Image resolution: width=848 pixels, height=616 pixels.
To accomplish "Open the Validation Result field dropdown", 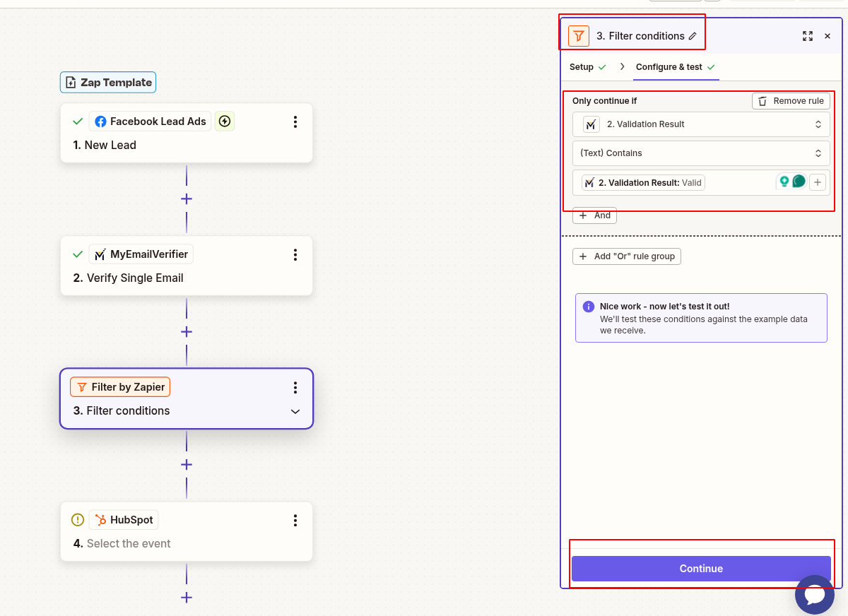I will (701, 124).
